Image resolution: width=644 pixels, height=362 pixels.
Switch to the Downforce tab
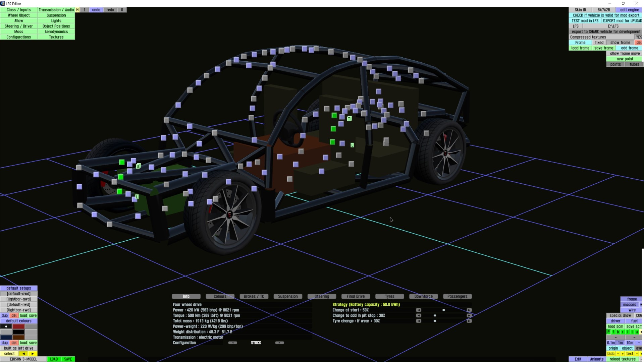[423, 297]
